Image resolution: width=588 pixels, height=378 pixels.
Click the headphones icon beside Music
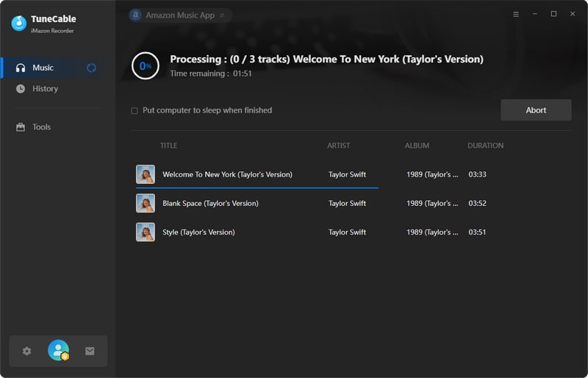(x=21, y=68)
